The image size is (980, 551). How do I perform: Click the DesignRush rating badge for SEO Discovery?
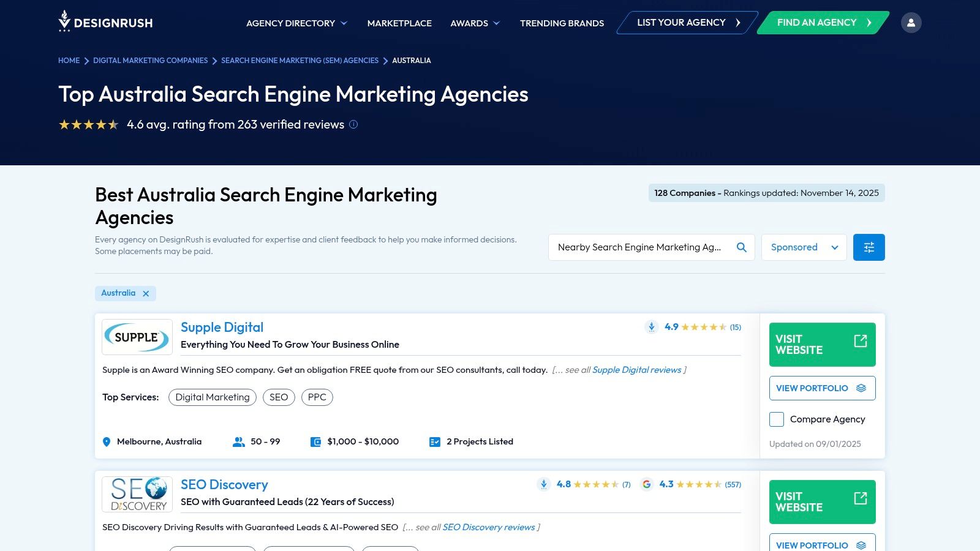pos(543,484)
